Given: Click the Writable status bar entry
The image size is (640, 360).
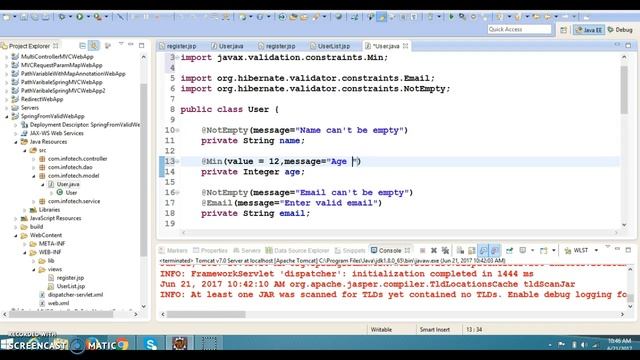Looking at the screenshot, I should click(x=381, y=329).
